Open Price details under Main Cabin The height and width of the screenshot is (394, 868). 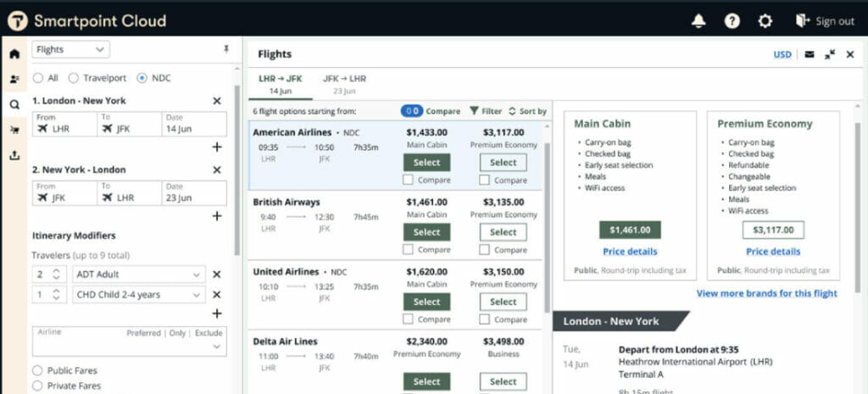tap(630, 252)
